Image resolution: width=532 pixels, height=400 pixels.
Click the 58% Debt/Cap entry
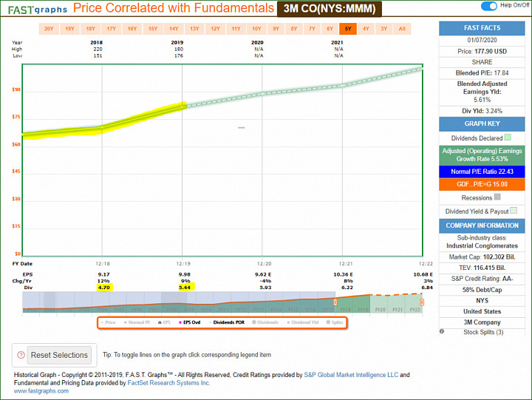(x=482, y=290)
